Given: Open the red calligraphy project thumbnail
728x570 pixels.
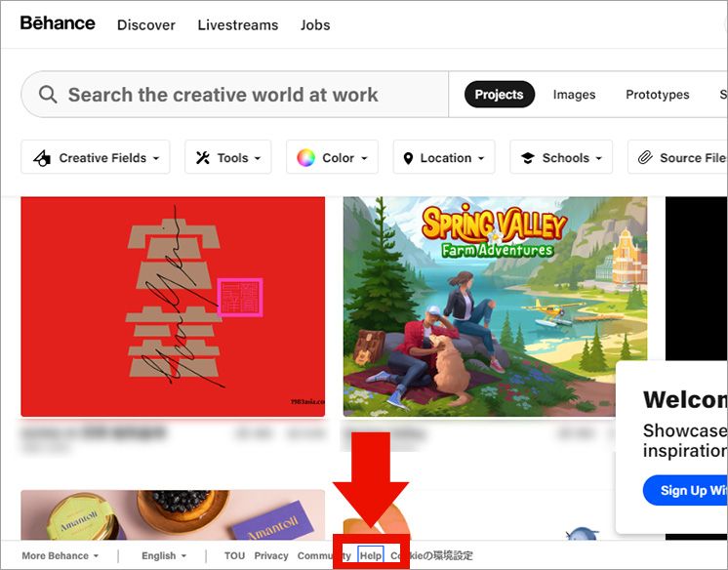Looking at the screenshot, I should point(173,306).
